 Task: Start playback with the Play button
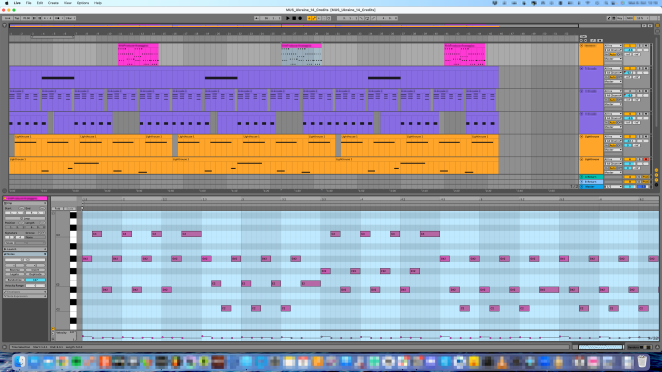coord(288,18)
